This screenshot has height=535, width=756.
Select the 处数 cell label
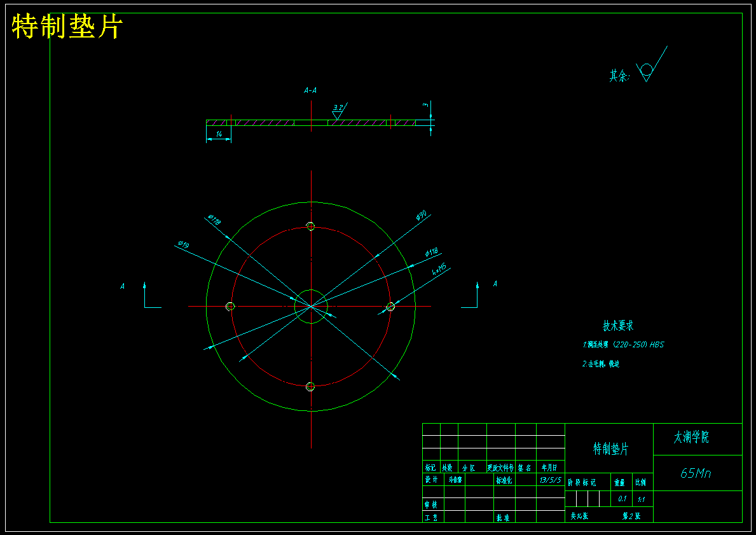pyautogui.click(x=448, y=468)
